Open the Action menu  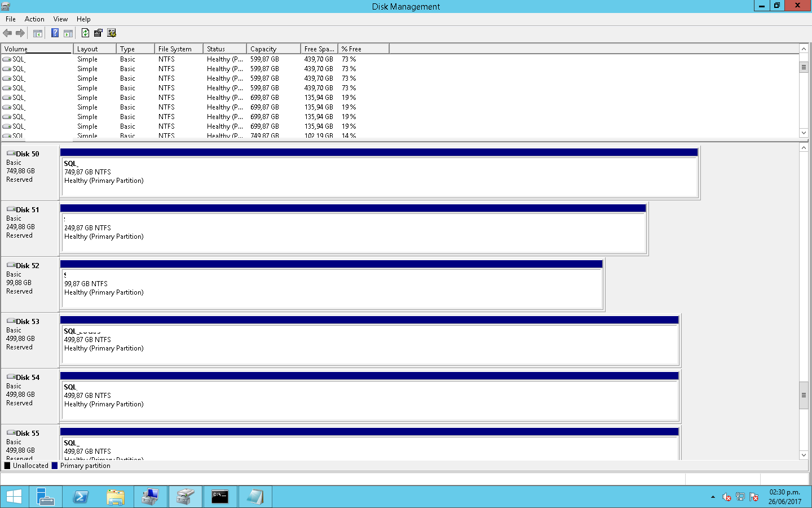coord(34,19)
